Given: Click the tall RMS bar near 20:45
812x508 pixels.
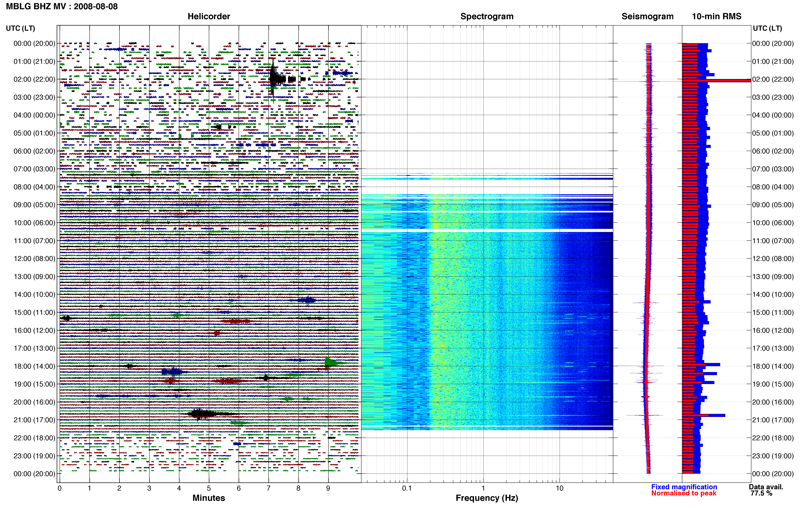Looking at the screenshot, I should 704,416.
